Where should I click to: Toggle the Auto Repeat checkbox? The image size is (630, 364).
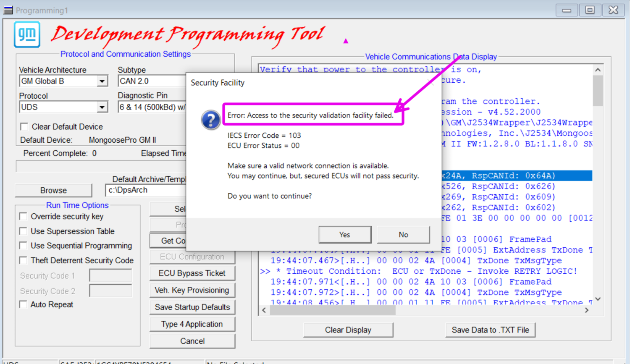(24, 305)
